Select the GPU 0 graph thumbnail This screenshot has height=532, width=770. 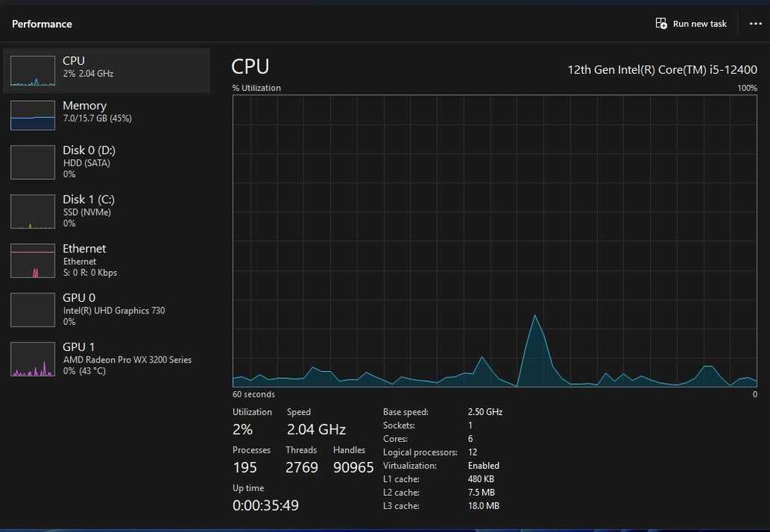coord(32,310)
